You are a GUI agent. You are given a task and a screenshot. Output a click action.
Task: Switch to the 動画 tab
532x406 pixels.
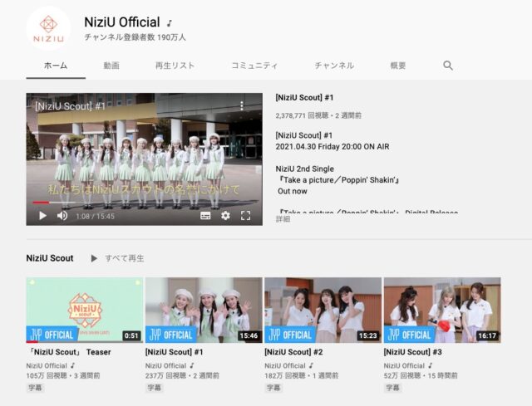coord(111,66)
